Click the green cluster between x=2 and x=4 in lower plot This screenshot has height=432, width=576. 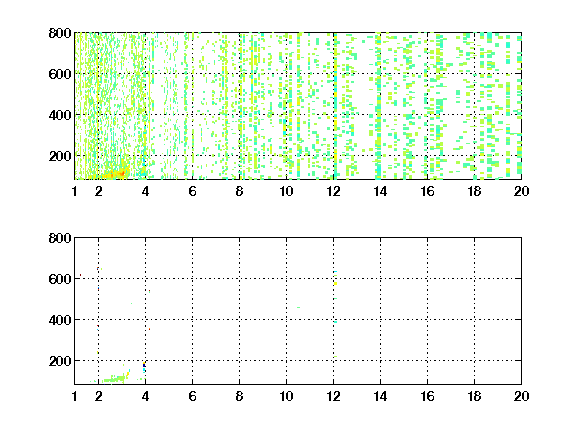[x=114, y=379]
